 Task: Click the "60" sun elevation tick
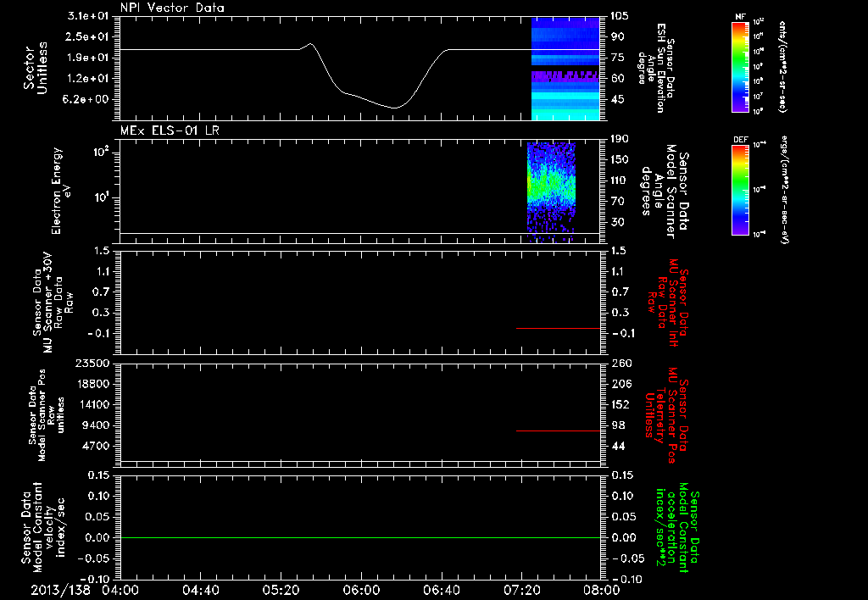[617, 79]
